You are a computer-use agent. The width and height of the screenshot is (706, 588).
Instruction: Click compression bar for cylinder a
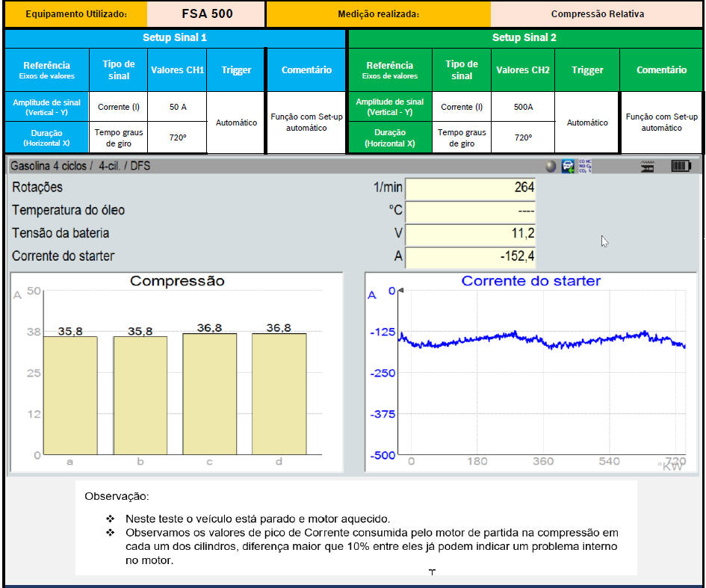point(70,394)
